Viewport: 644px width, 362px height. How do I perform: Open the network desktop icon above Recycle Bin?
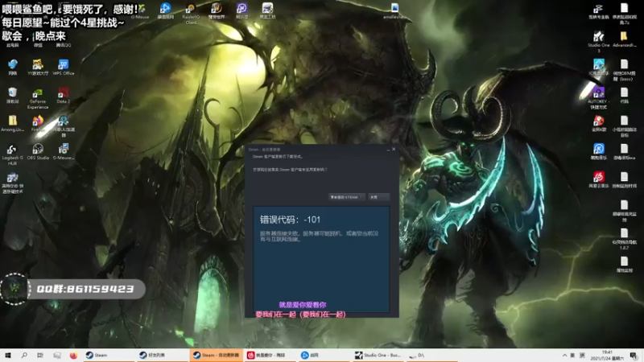pyautogui.click(x=12, y=67)
